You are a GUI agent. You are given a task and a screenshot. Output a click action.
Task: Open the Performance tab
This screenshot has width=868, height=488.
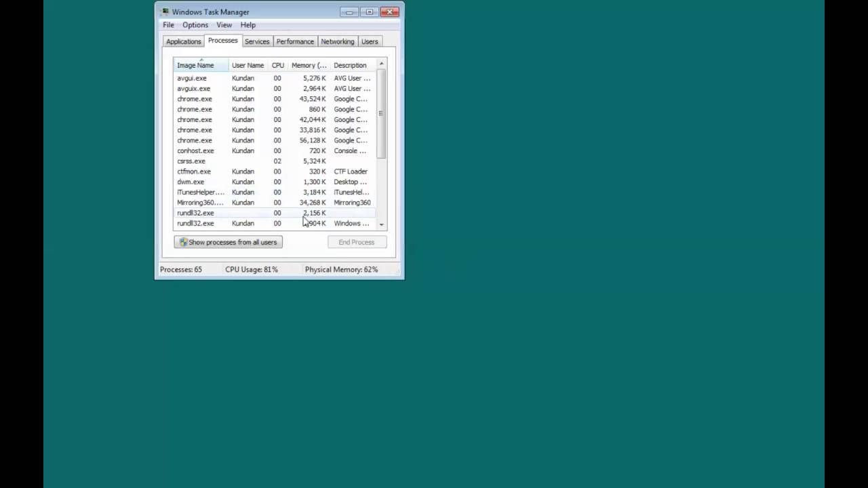295,41
